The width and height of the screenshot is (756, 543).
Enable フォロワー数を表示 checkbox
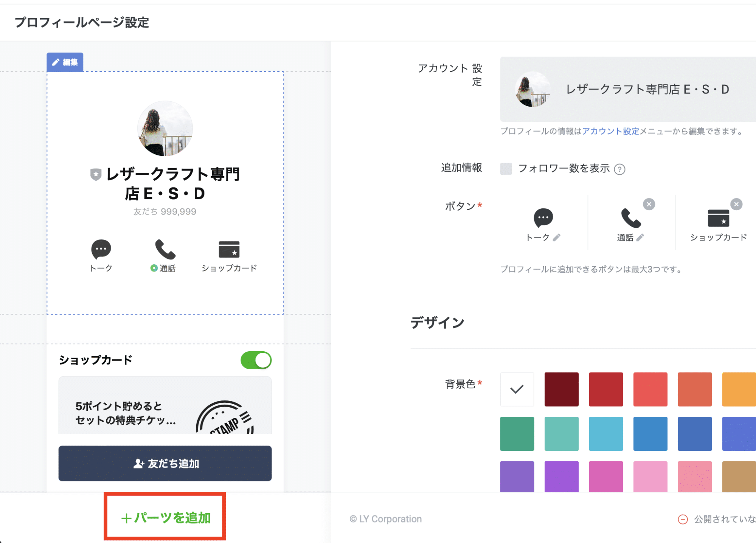click(x=506, y=169)
